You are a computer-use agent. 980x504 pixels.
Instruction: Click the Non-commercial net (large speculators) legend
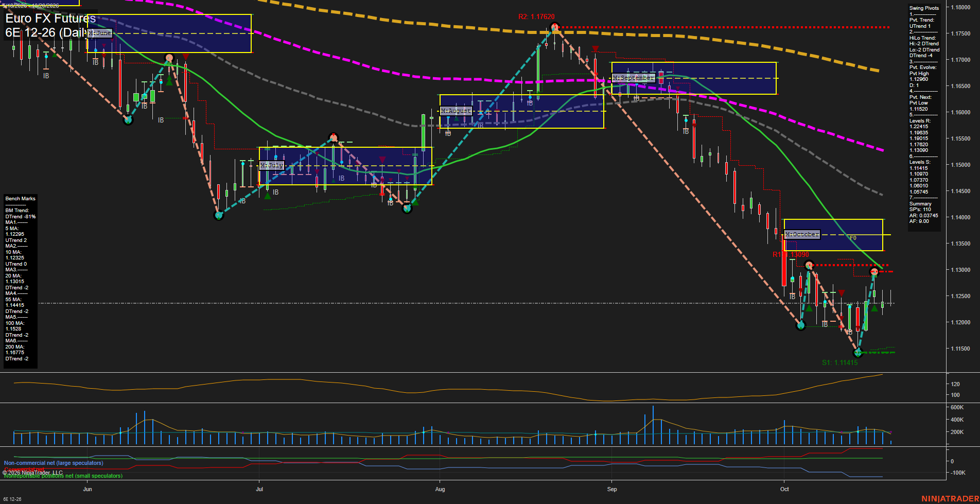click(54, 463)
